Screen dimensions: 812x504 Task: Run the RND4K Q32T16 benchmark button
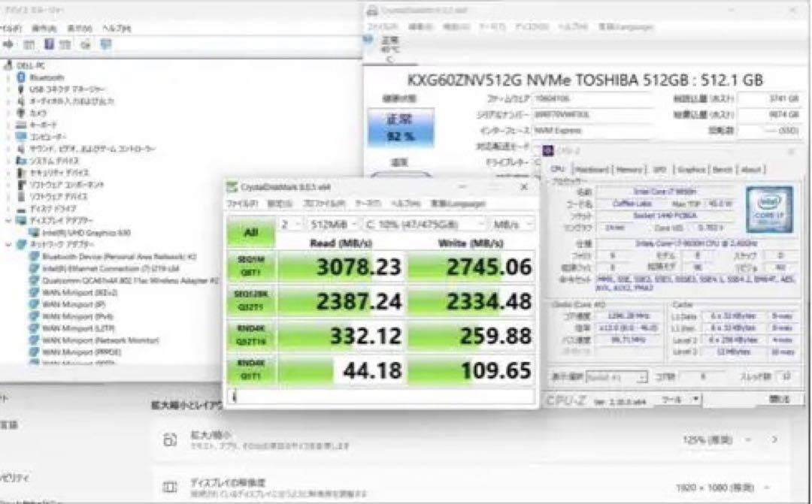tap(251, 335)
